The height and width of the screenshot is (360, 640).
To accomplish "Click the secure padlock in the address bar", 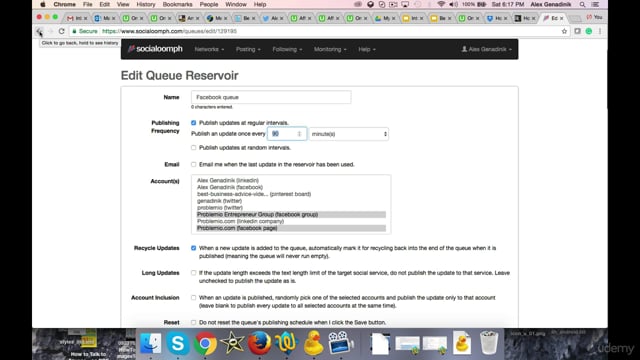I will 74,31.
